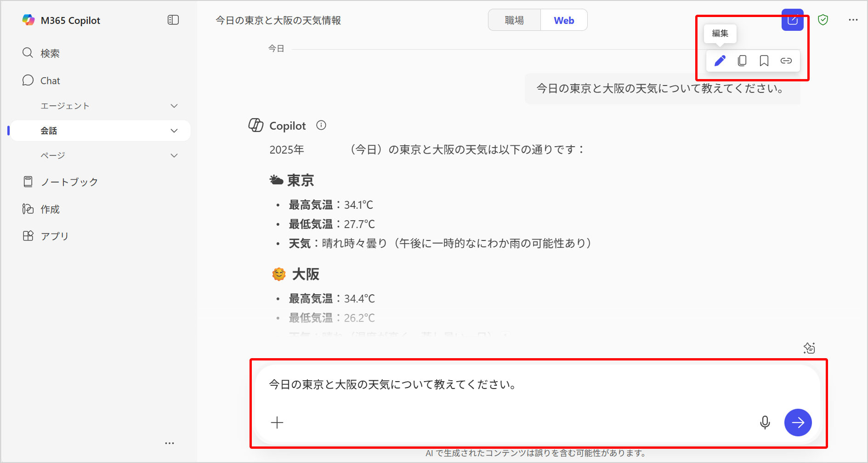Click the conversation title 今日の東京と大阪の天気情報

tap(278, 20)
